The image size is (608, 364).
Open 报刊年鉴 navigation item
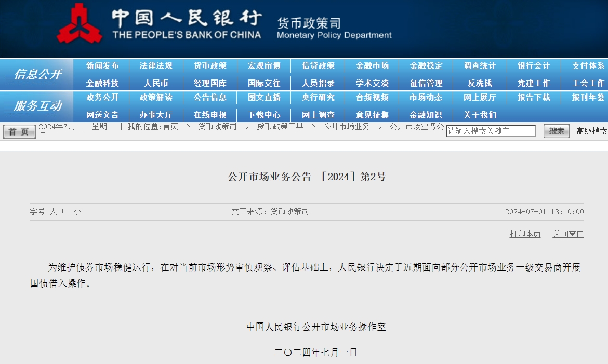tap(588, 97)
